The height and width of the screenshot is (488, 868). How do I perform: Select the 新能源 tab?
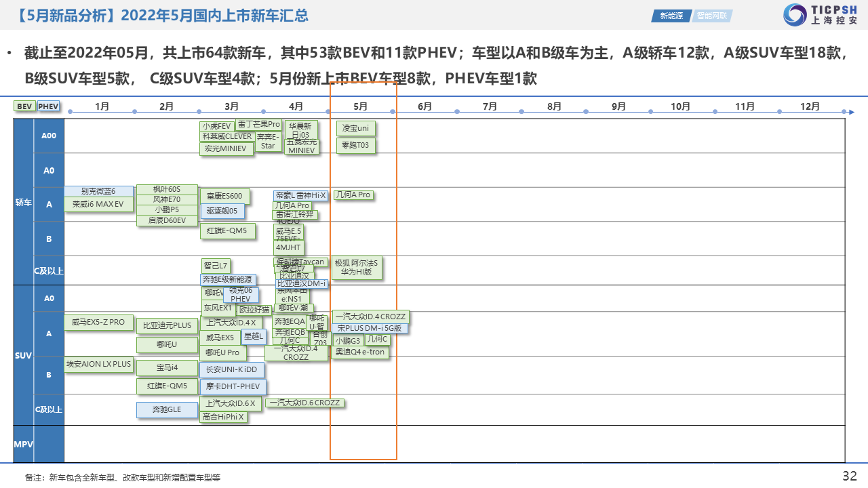click(671, 16)
